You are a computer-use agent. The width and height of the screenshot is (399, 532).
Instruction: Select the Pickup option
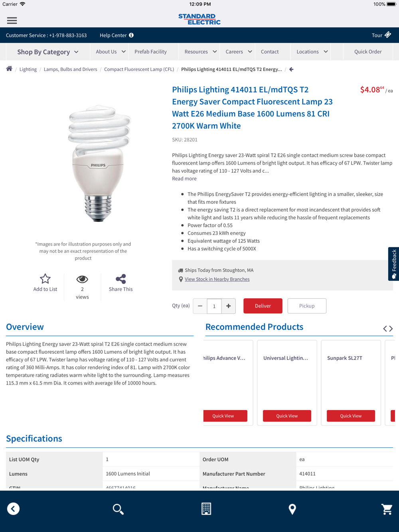coord(307,306)
